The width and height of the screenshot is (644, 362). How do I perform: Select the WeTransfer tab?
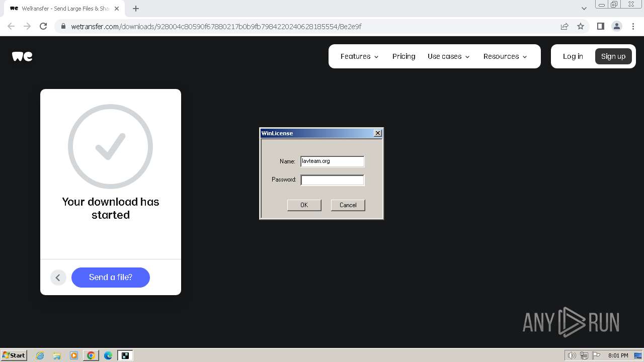click(x=64, y=9)
